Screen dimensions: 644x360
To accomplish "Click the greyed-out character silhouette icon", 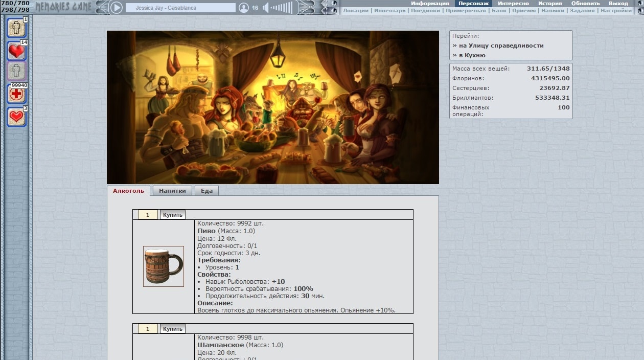I will tap(16, 71).
